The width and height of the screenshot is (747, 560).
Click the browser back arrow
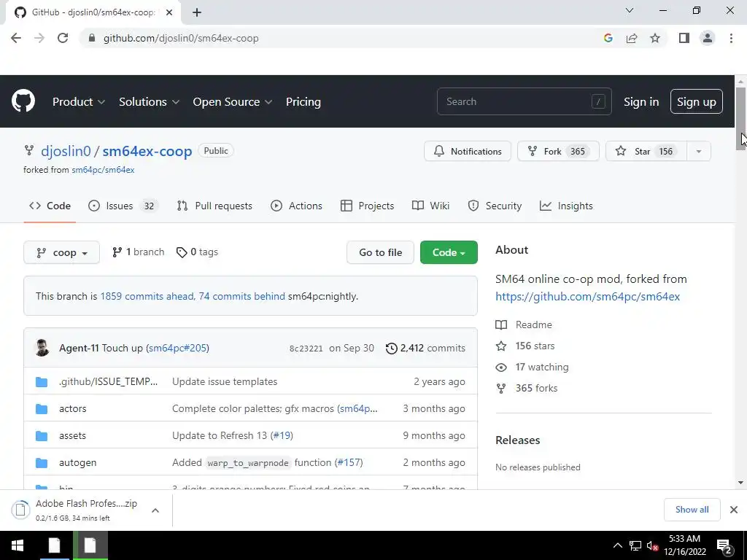coord(16,38)
